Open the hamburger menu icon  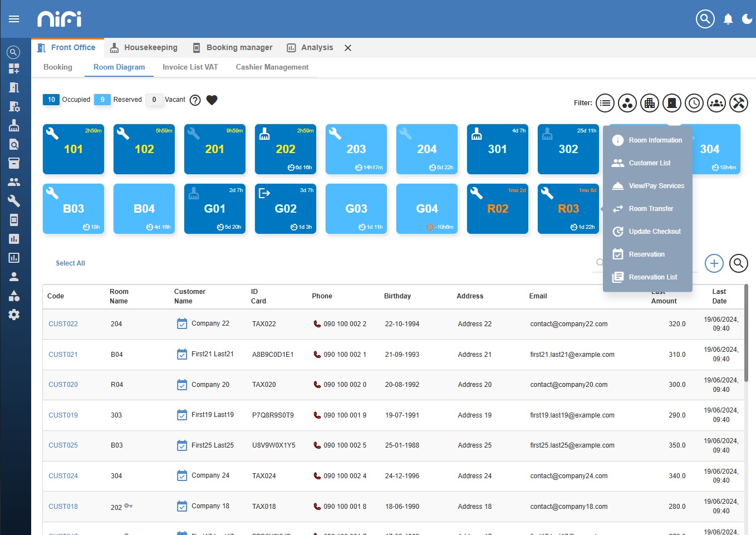click(14, 19)
